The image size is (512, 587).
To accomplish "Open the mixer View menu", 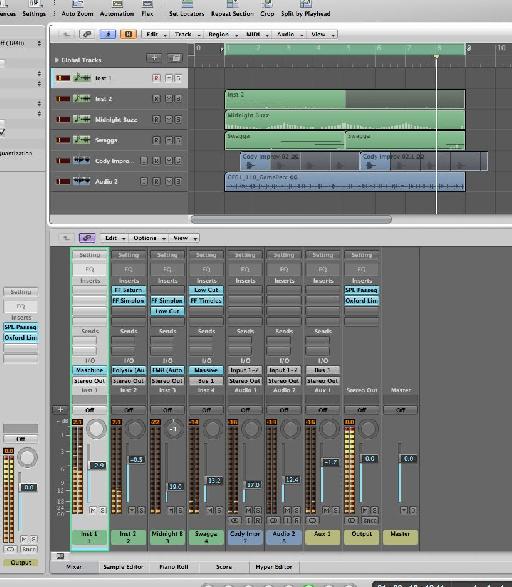I will pos(184,238).
